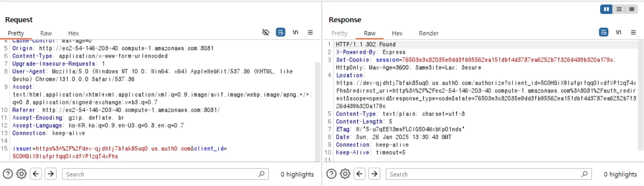This screenshot has height=186, width=644.
Task: Go to next match in Request search
Action: pyautogui.click(x=51, y=174)
